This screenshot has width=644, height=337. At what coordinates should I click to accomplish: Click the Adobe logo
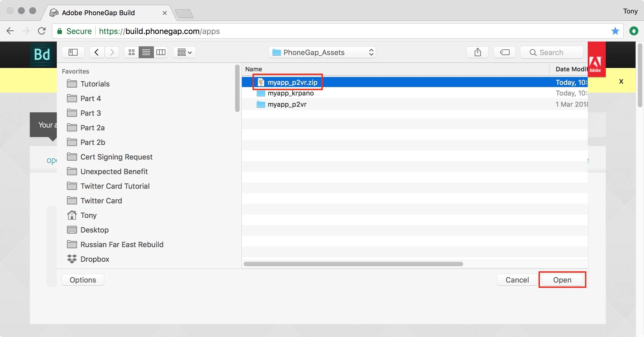click(596, 60)
